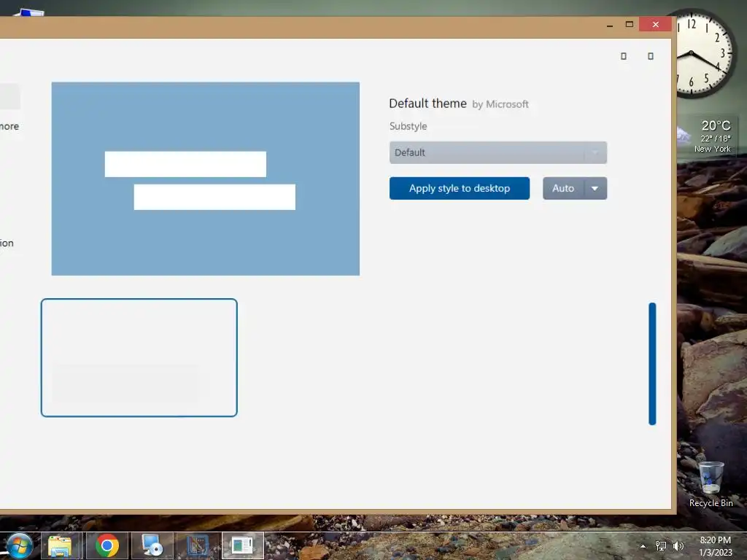
Task: Open File Explorer from the taskbar
Action: tap(60, 545)
